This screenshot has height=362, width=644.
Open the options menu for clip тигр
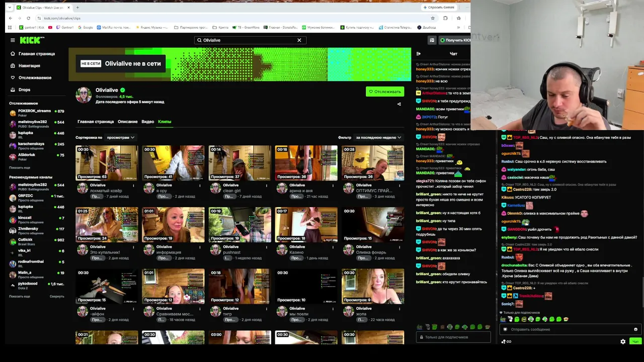(x=266, y=309)
